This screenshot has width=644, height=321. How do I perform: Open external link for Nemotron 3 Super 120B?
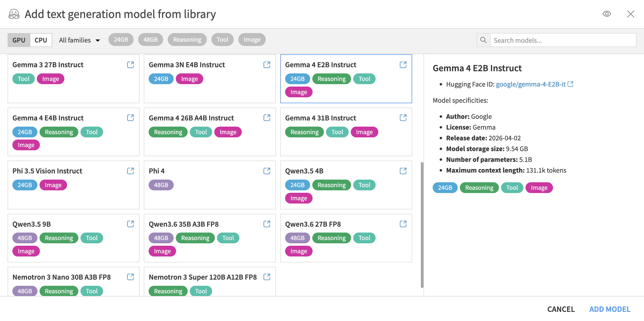click(267, 277)
